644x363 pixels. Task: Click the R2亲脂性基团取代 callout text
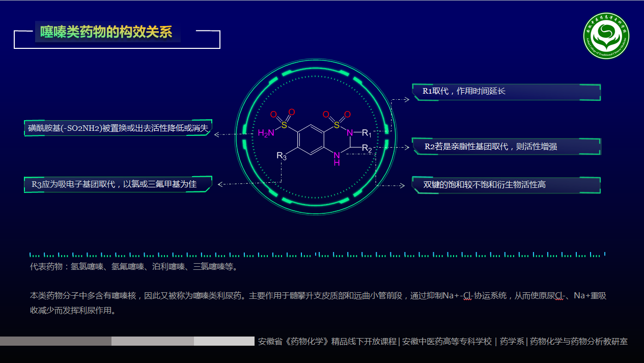tap(506, 146)
